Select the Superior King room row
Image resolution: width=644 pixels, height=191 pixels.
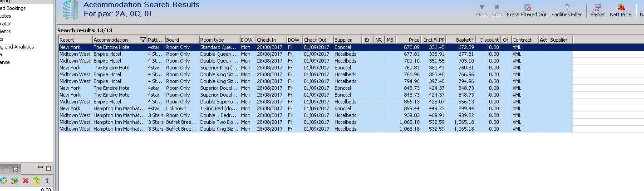click(315, 68)
